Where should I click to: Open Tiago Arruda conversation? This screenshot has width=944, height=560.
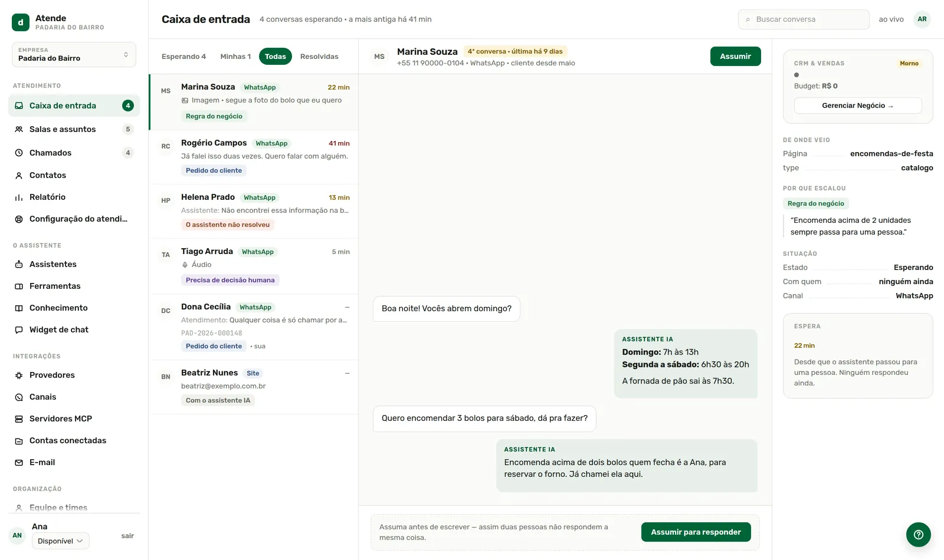(x=254, y=266)
